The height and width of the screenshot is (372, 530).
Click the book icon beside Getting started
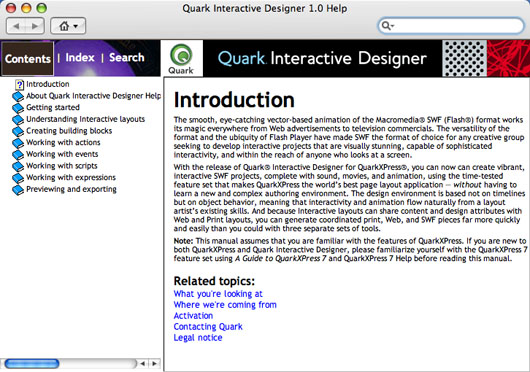(18, 108)
